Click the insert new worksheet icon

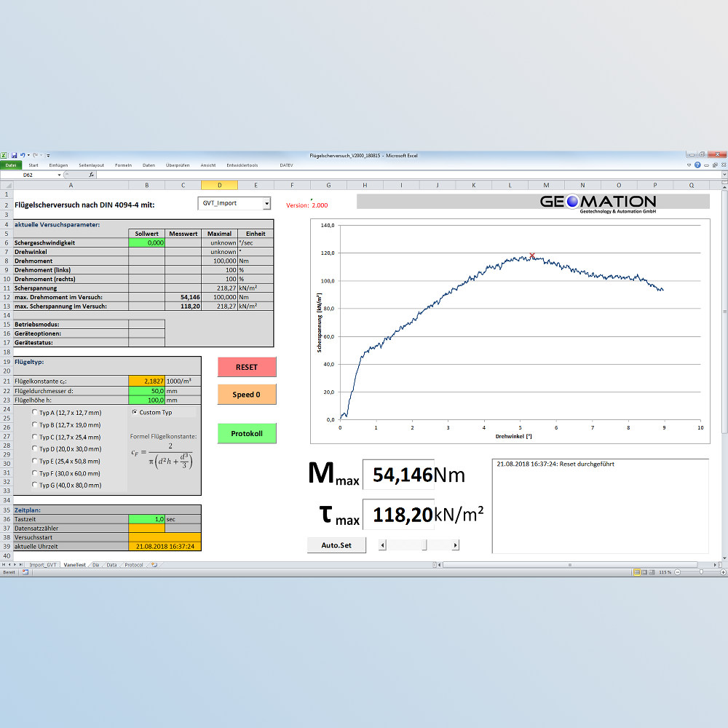pyautogui.click(x=154, y=565)
